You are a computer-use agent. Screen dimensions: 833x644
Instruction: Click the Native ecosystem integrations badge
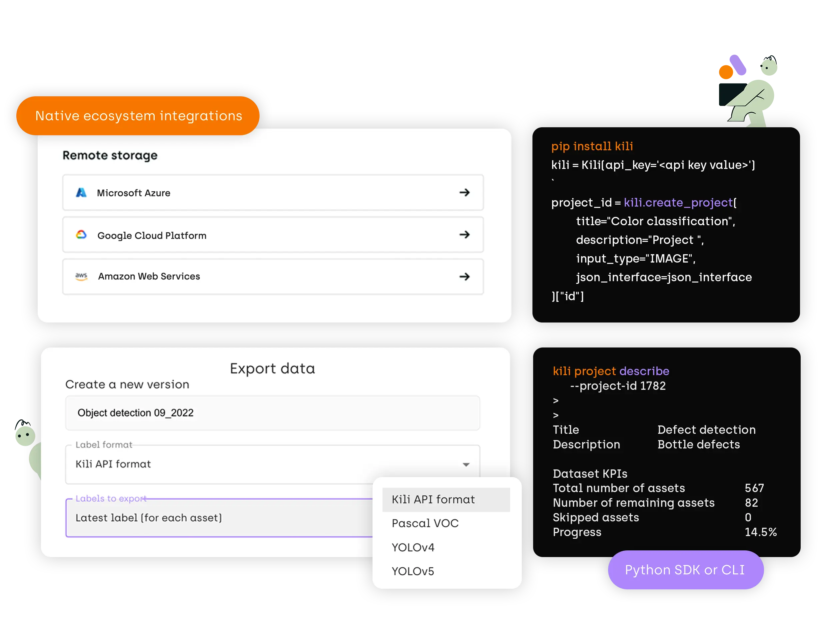click(x=139, y=116)
